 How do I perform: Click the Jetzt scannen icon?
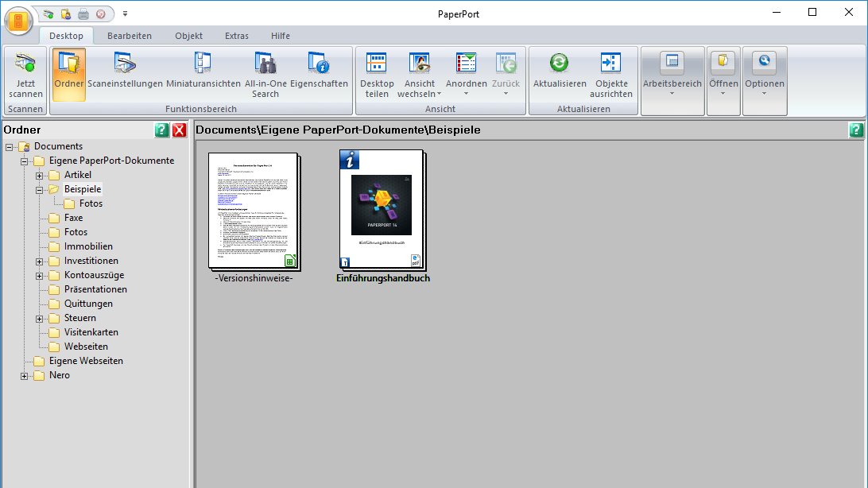[25, 64]
